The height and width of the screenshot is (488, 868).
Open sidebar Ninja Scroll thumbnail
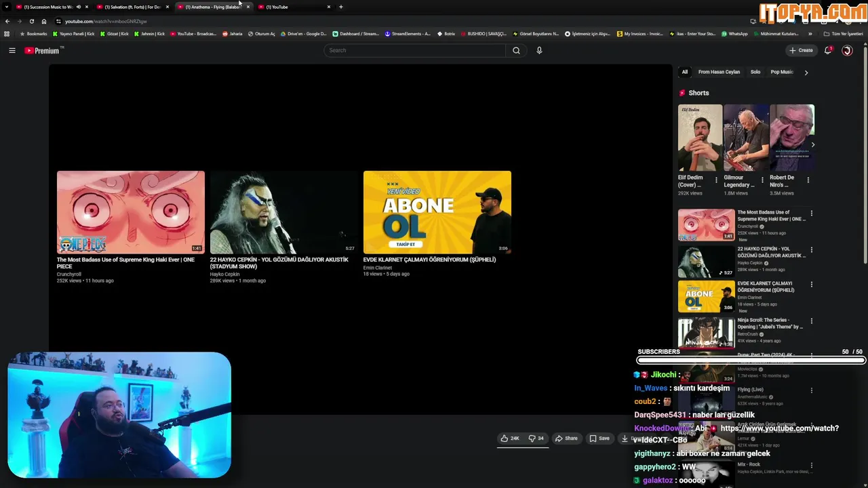[706, 333]
